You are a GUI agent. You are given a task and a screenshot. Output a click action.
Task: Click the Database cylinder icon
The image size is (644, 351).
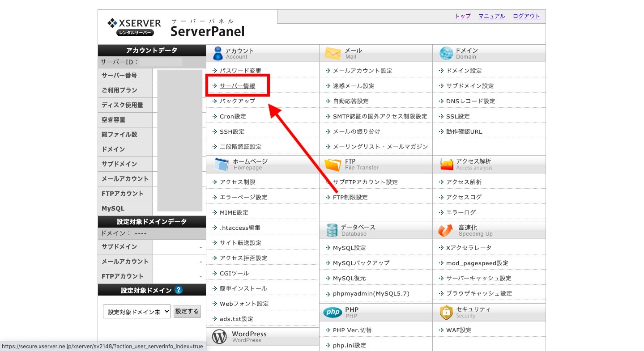coord(332,230)
